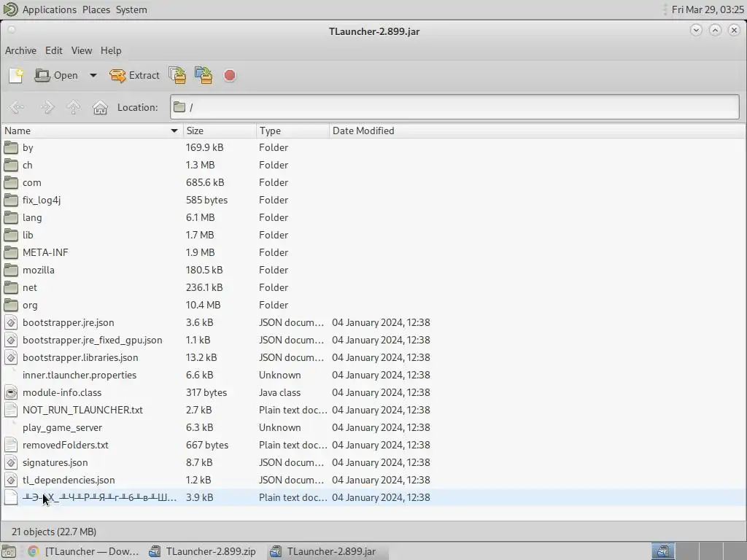Select the fix_log4j folder icon
The width and height of the screenshot is (747, 560).
(x=11, y=200)
